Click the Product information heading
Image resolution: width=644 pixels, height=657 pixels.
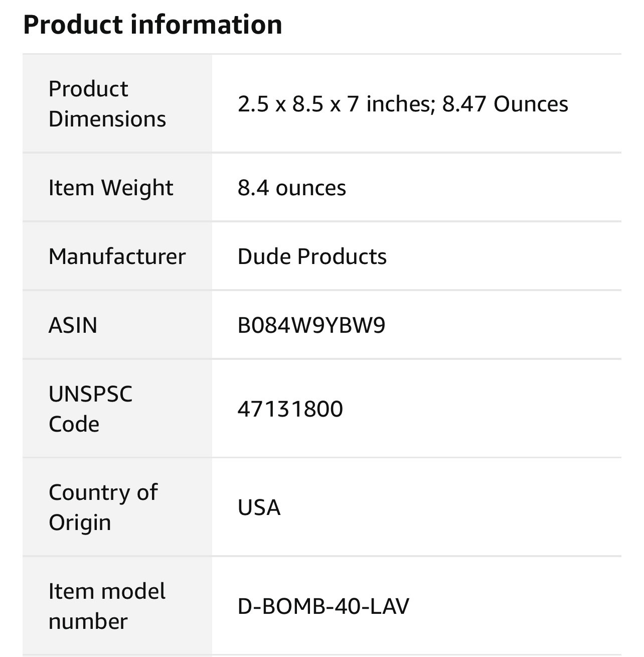click(x=152, y=25)
